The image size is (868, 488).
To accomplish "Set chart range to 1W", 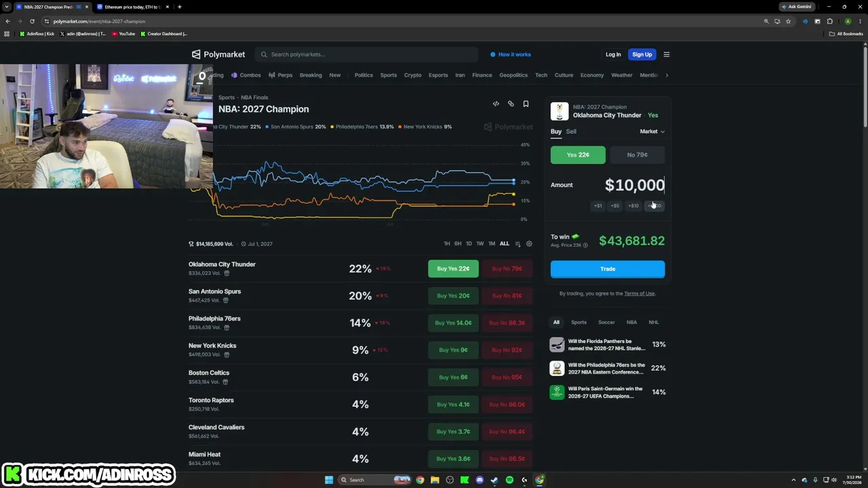I will click(x=480, y=244).
